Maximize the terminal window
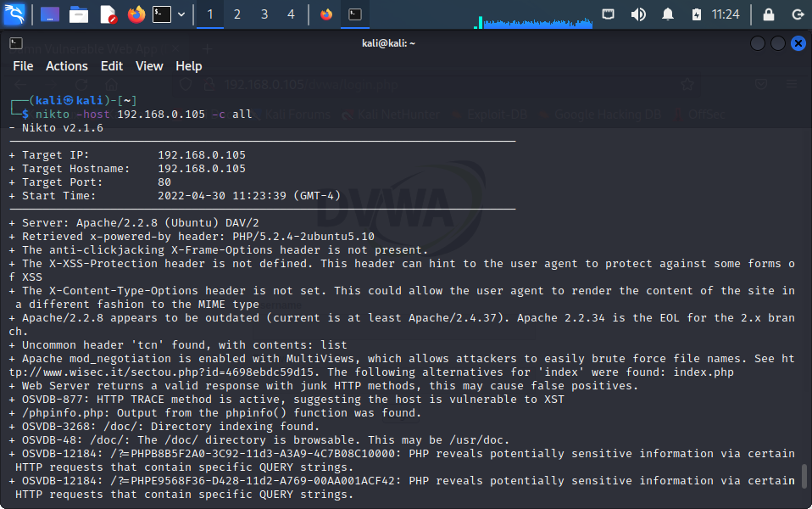This screenshot has height=509, width=812. pyautogui.click(x=778, y=43)
